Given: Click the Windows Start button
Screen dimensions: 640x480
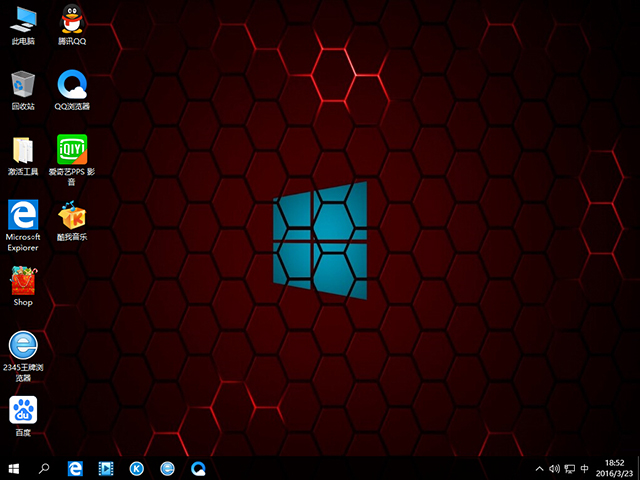Looking at the screenshot, I should [14, 467].
